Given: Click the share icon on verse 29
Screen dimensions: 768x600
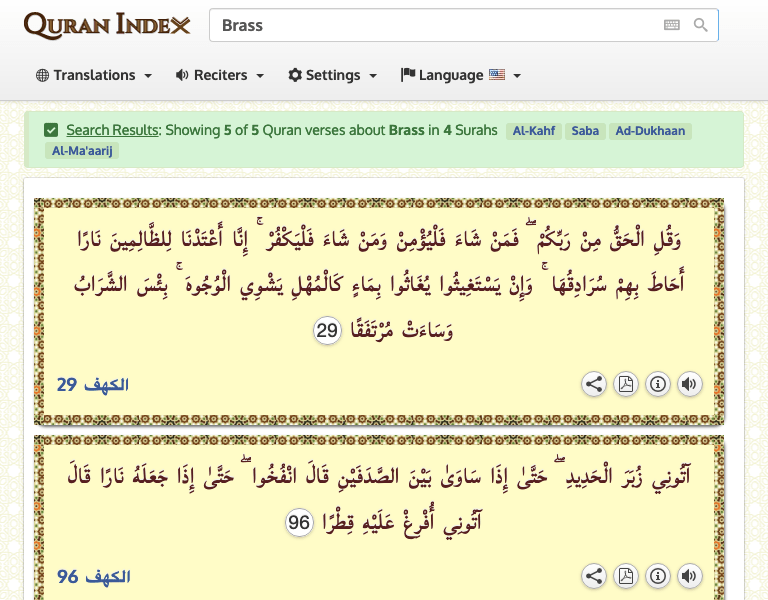Looking at the screenshot, I should pyautogui.click(x=593, y=384).
